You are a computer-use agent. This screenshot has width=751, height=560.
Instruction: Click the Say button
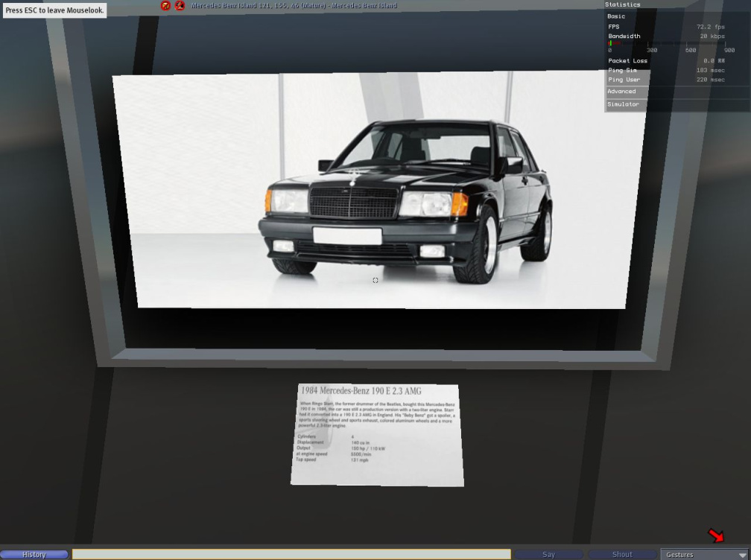(548, 554)
